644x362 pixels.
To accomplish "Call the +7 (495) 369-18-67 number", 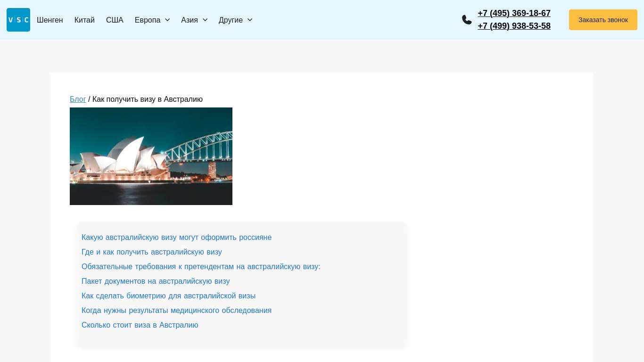I will click(x=514, y=13).
